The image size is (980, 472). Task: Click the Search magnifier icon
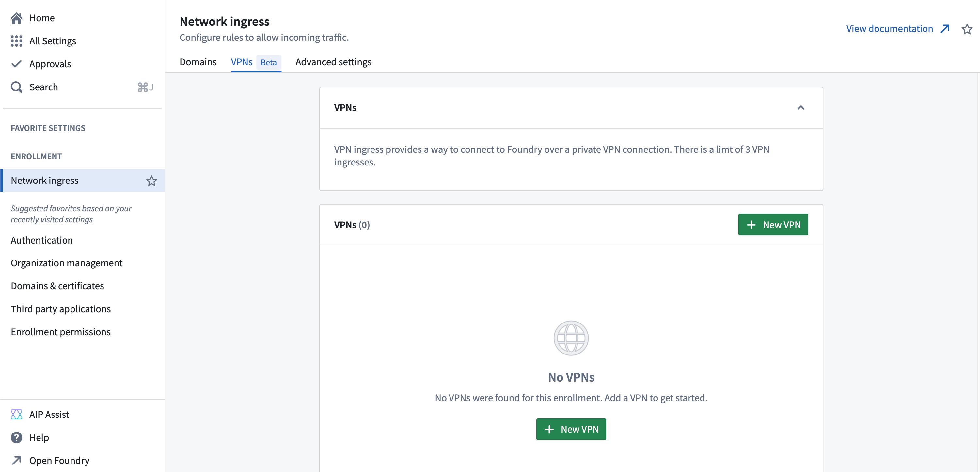coord(16,87)
